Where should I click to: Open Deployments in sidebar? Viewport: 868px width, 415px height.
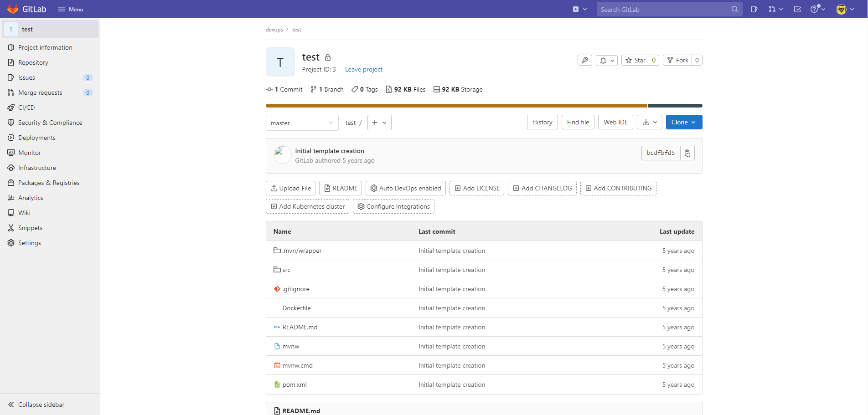[x=50, y=138]
